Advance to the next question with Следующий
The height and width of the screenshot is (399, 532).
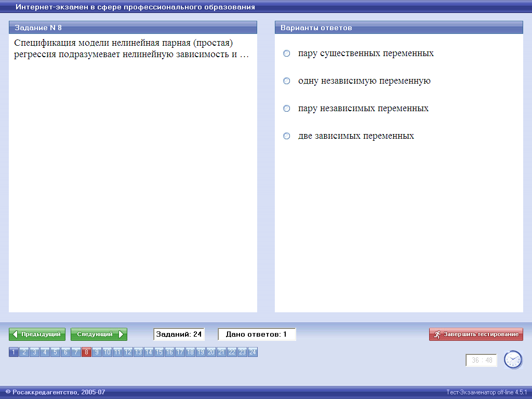99,334
